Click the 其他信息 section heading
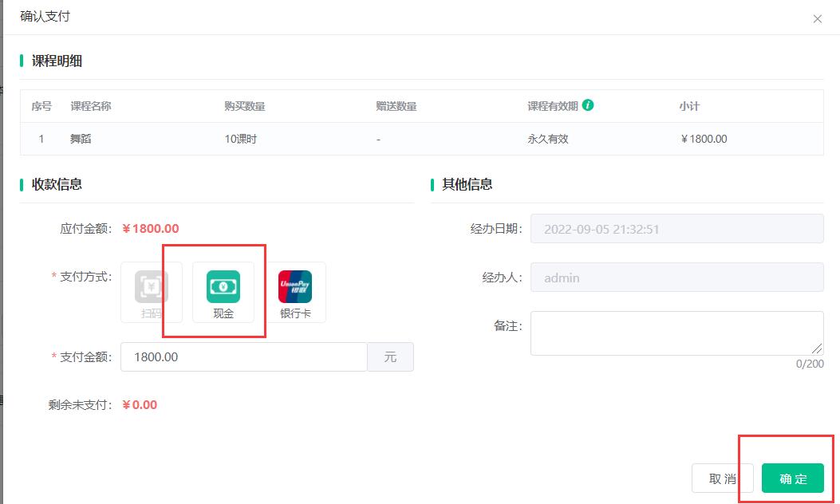840x504 pixels. [x=467, y=184]
